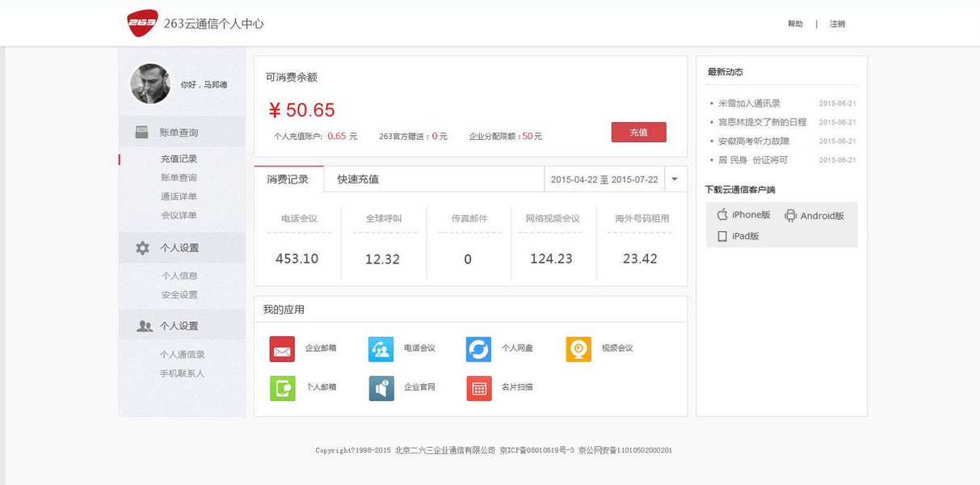Open the 个人网盘 application
Viewport: 980px width, 485px height.
(479, 348)
